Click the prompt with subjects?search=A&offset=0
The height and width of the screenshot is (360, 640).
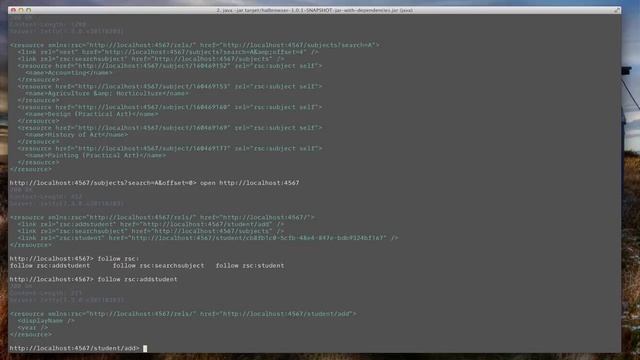tap(103, 183)
